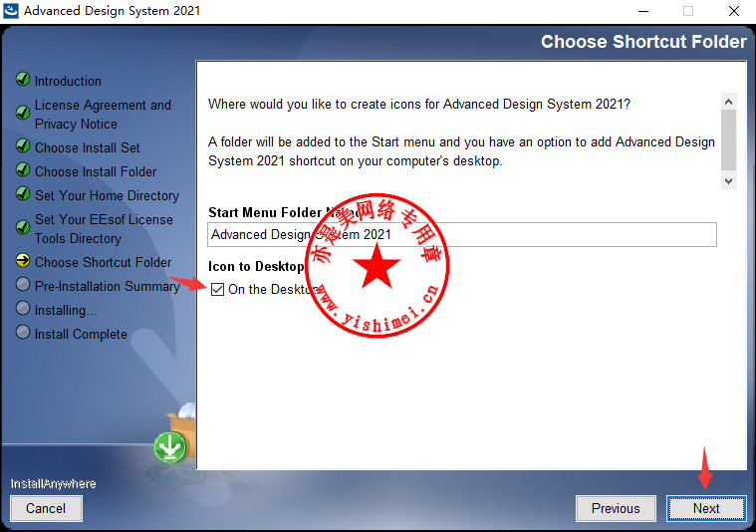Click the description scrollbar down arrow

(x=728, y=181)
